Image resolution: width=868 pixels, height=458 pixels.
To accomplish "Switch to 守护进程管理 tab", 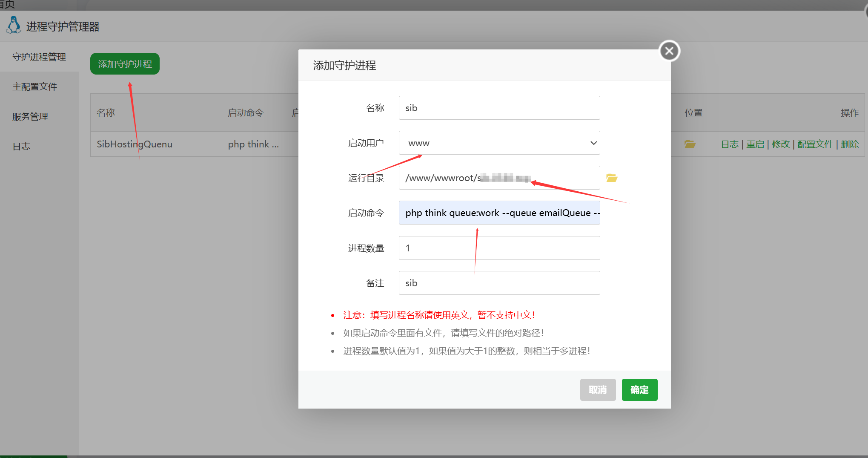I will [39, 57].
